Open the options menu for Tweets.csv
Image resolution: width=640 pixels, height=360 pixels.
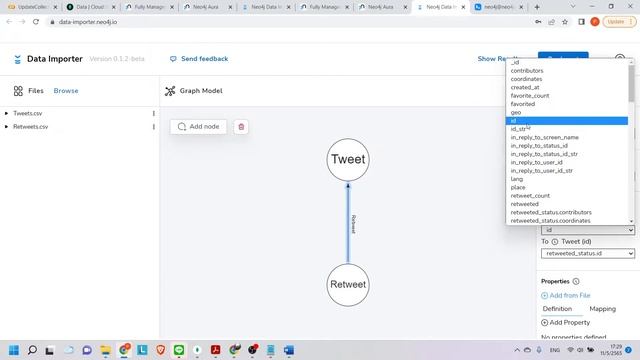[x=153, y=113]
